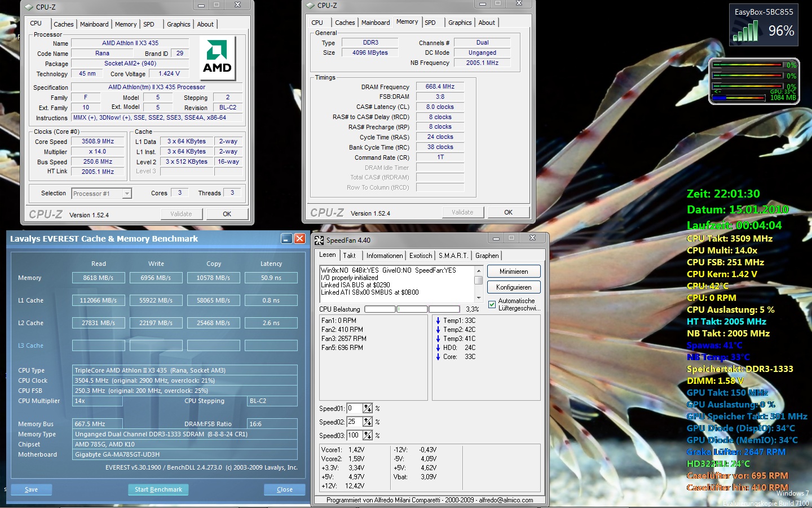Click the AMD logo in CPU-Z
The width and height of the screenshot is (812, 508).
click(x=217, y=58)
